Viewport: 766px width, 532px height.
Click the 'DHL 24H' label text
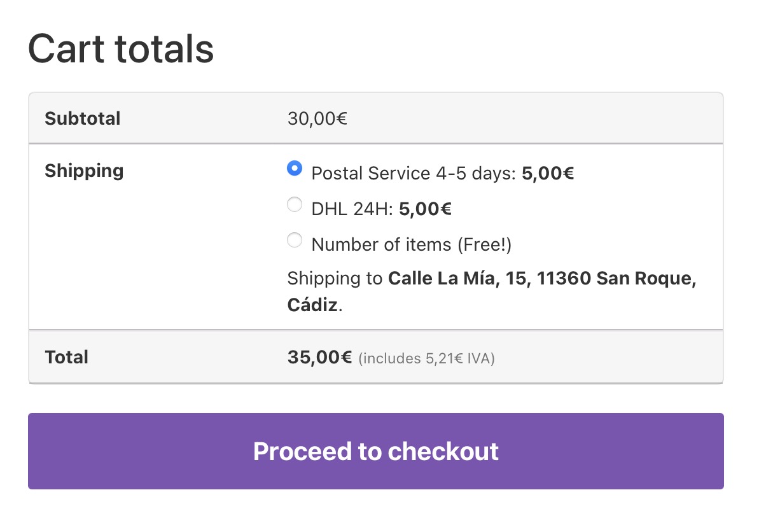click(352, 209)
